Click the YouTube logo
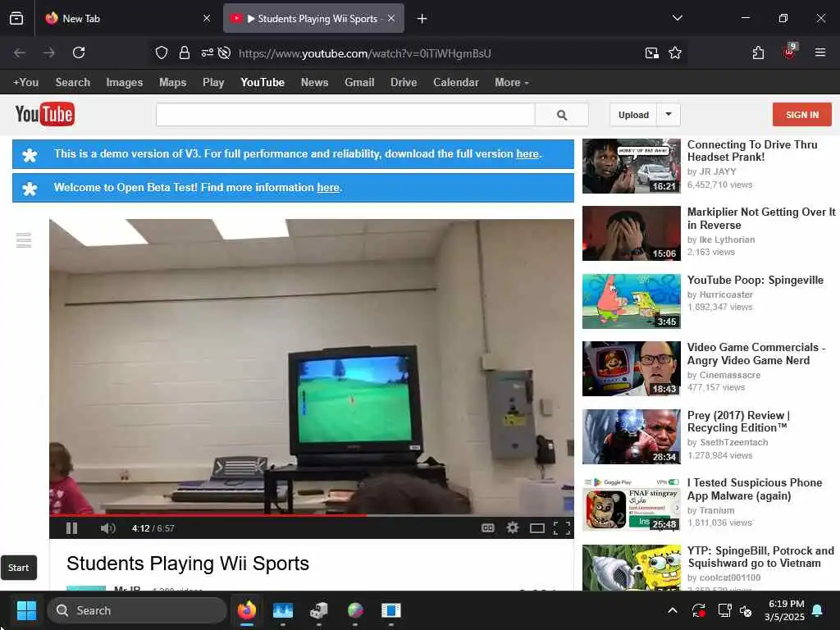 (x=45, y=114)
